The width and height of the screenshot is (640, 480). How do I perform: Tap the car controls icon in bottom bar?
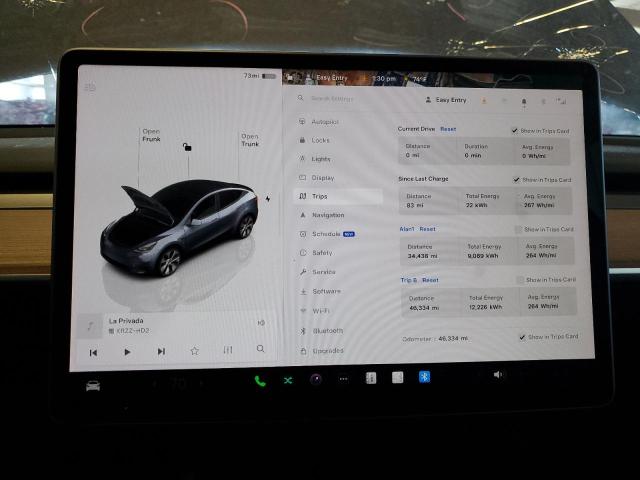tap(93, 386)
